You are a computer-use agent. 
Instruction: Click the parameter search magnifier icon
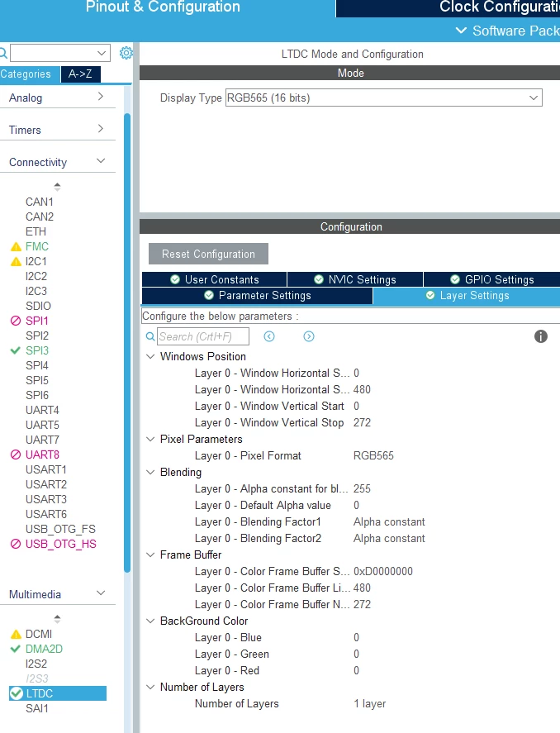pyautogui.click(x=150, y=336)
